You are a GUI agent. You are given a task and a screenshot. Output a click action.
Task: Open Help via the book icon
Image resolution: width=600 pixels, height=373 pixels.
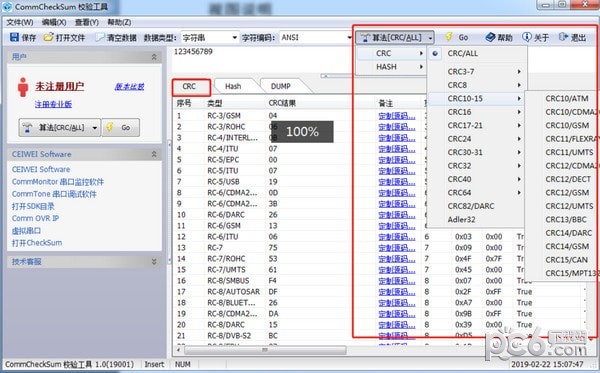click(x=490, y=37)
